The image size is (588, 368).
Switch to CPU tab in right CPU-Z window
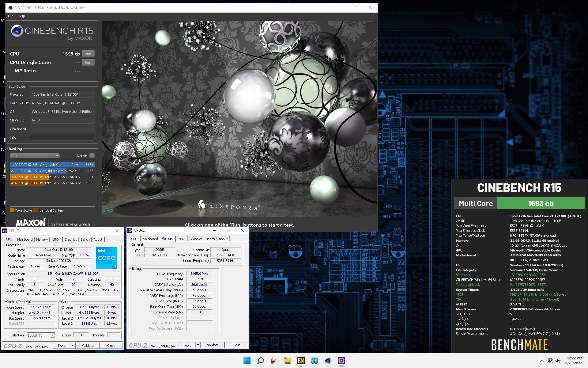134,239
